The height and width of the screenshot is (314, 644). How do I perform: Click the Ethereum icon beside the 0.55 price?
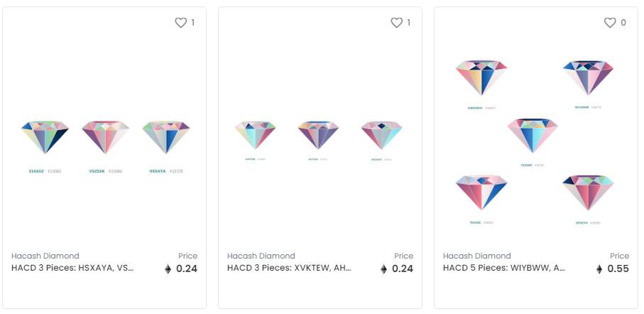click(x=600, y=269)
